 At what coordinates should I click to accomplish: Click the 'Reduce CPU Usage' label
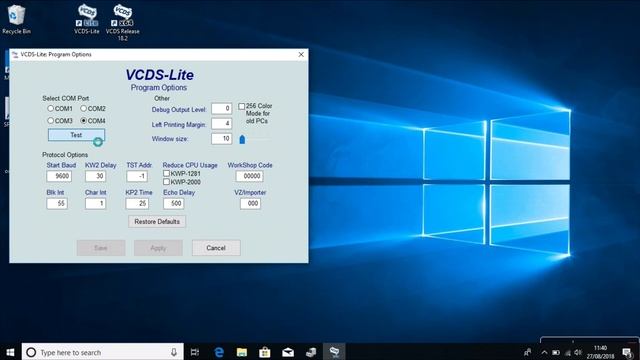190,165
